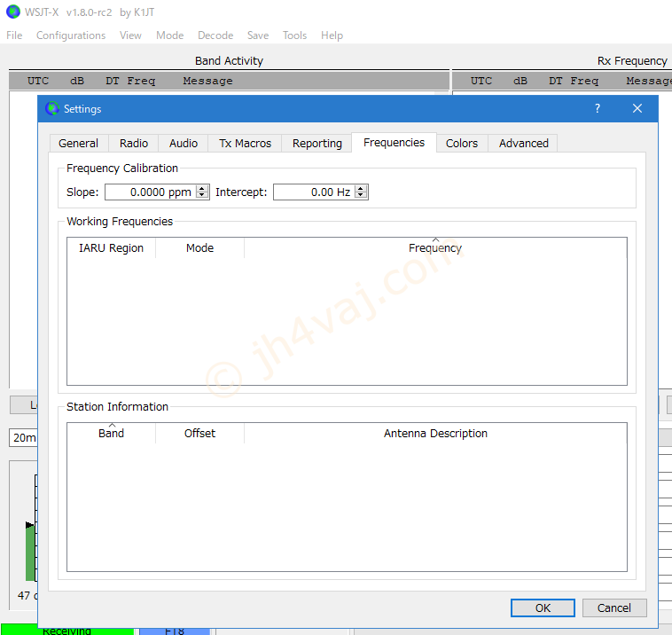
Task: Increase Intercept value with up arrow
Action: click(x=362, y=189)
